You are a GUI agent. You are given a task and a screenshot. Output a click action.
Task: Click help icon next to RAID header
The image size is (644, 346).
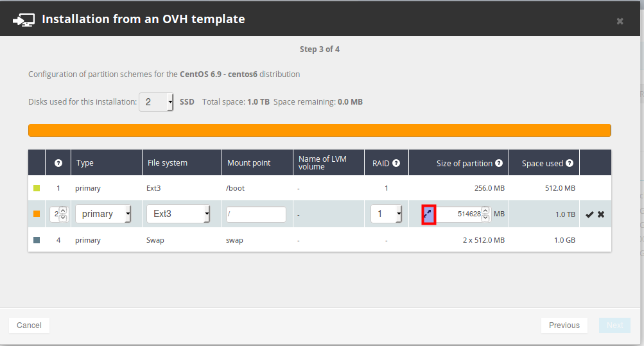396,163
